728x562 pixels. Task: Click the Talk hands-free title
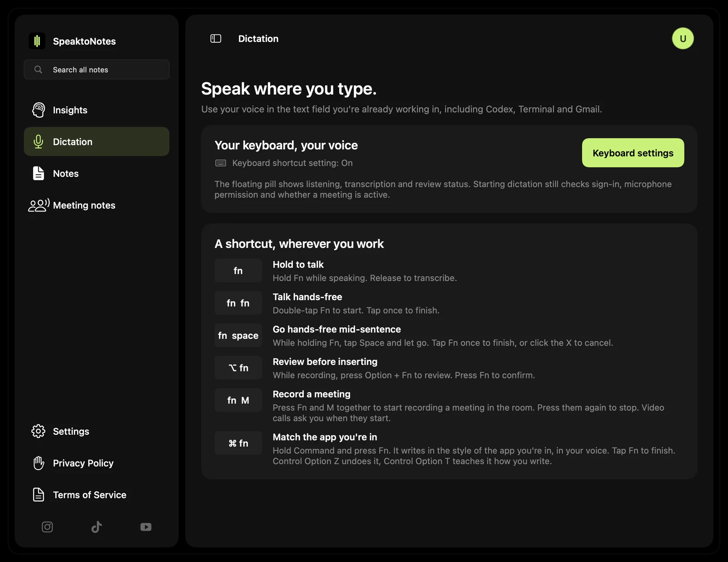click(x=307, y=297)
